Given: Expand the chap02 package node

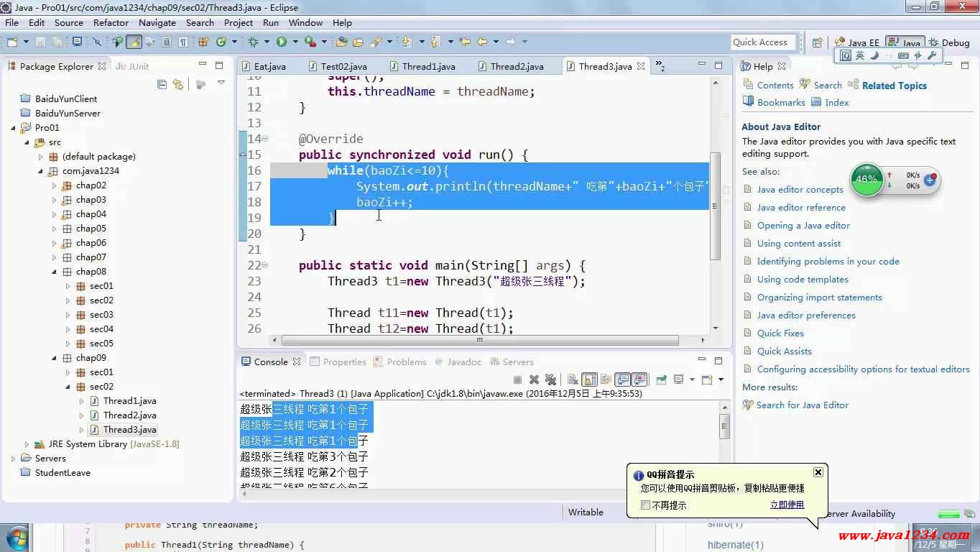Looking at the screenshot, I should 54,185.
